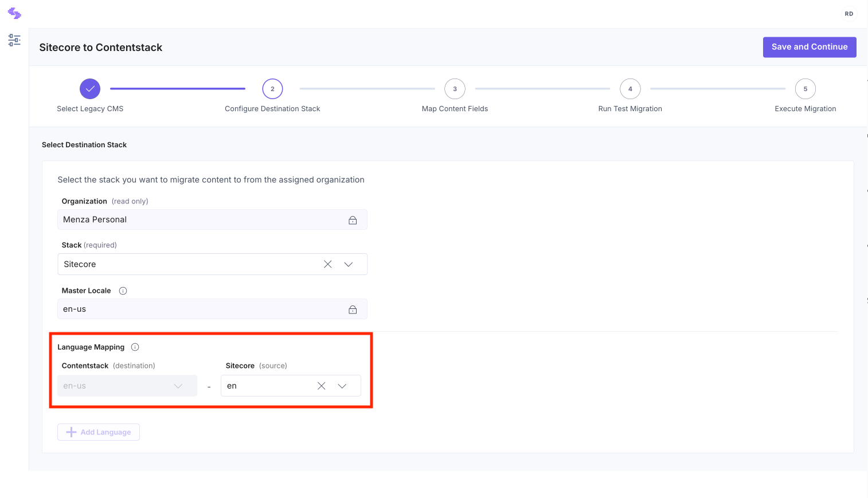Click the Language Mapping label
This screenshot has height=498, width=868.
click(x=91, y=347)
